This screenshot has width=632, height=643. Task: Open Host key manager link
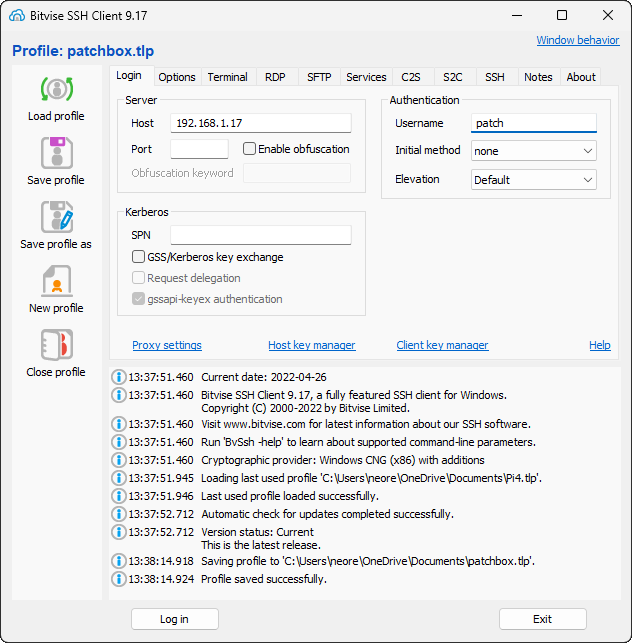pos(312,345)
